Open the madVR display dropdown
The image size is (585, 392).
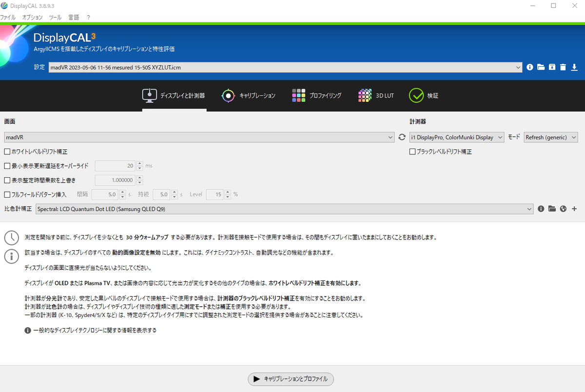point(199,137)
